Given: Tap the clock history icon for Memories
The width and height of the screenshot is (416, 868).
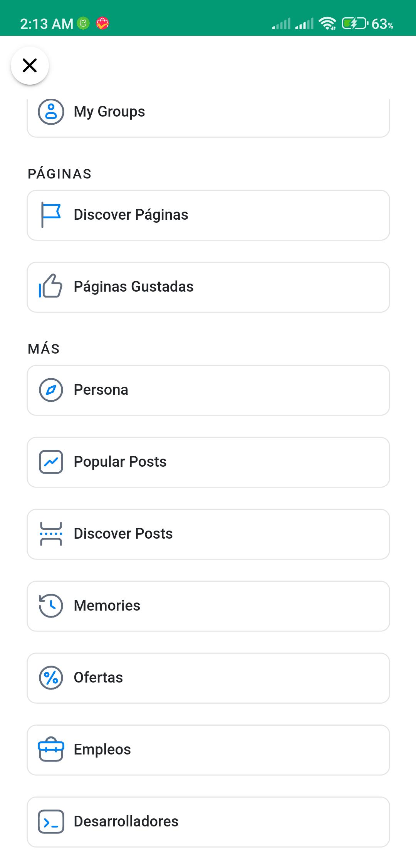Looking at the screenshot, I should pos(51,606).
